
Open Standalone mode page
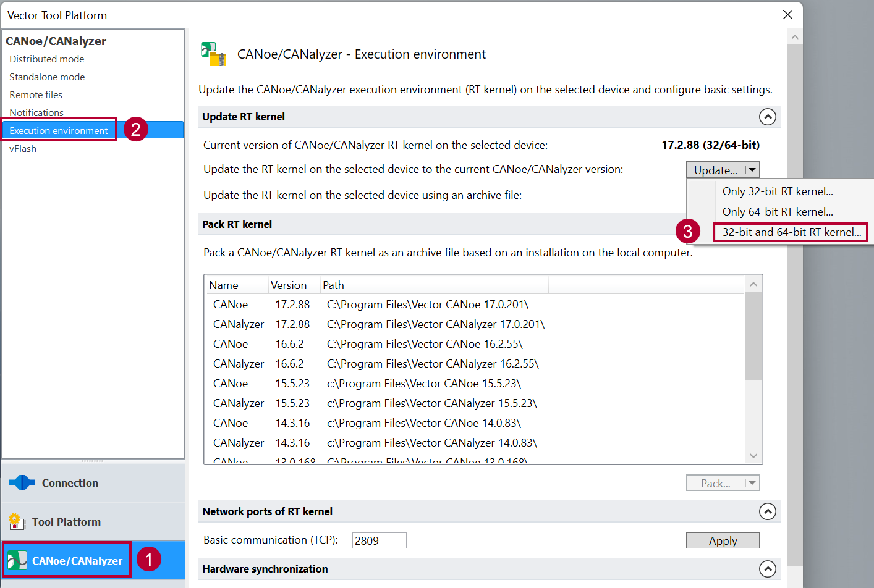tap(47, 77)
